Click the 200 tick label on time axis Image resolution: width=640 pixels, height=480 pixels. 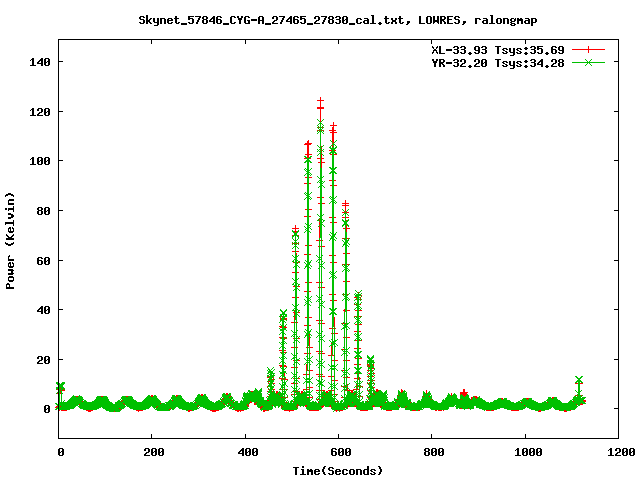click(x=154, y=452)
